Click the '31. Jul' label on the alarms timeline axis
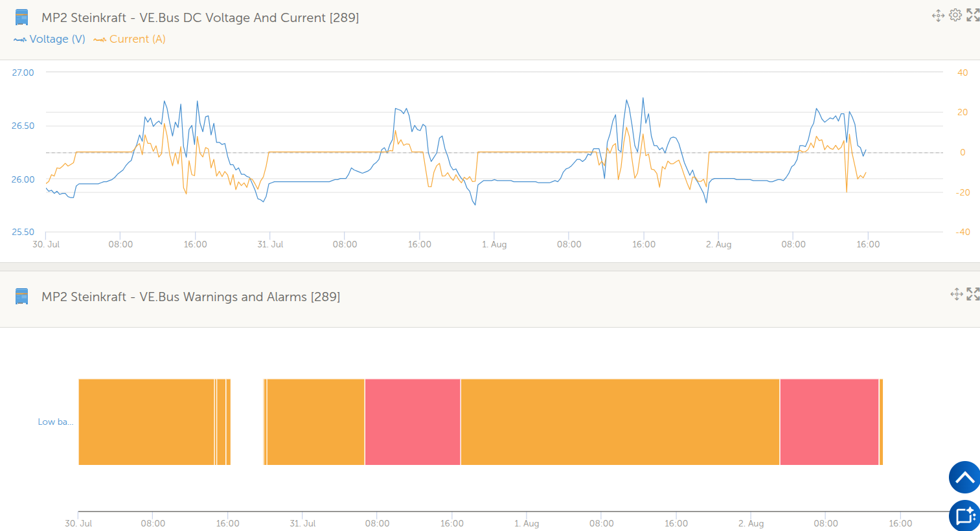980x531 pixels. (302, 523)
